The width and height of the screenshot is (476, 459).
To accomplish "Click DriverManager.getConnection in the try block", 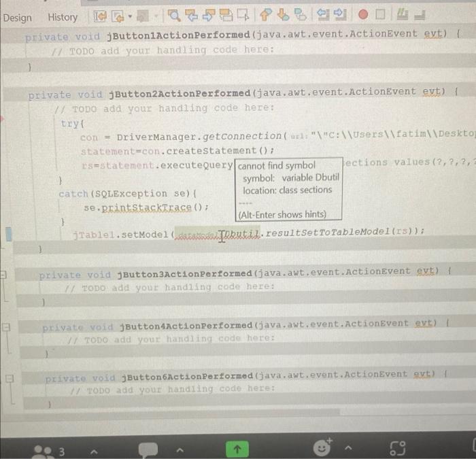I will [x=199, y=137].
